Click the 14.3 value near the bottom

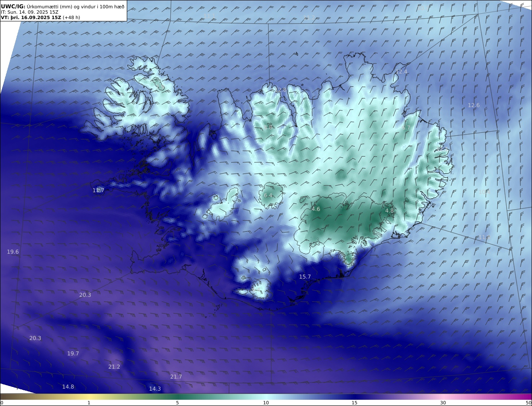[x=155, y=389]
